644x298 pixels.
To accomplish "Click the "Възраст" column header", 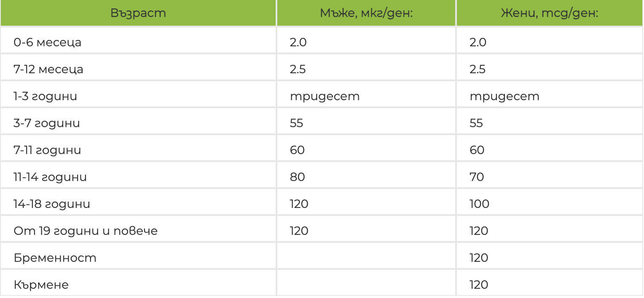I will [138, 13].
